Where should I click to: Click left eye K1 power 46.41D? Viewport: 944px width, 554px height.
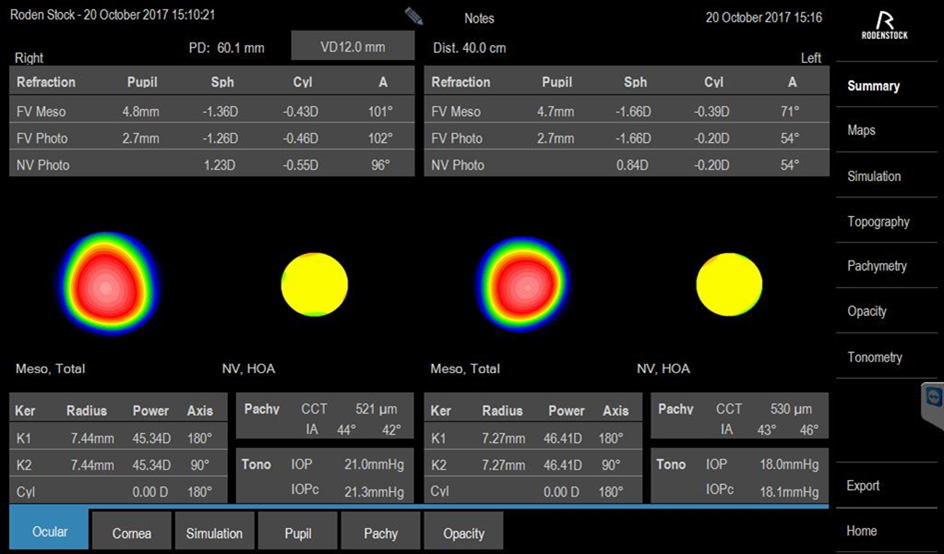click(562, 438)
